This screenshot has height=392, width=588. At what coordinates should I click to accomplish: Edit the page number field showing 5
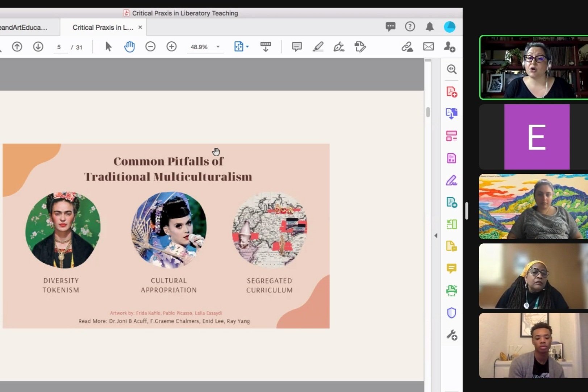click(59, 47)
